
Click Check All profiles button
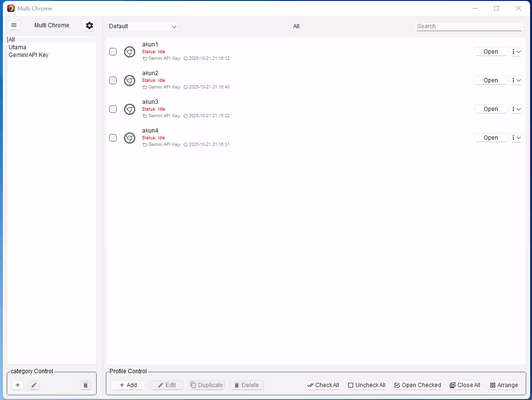pyautogui.click(x=323, y=385)
